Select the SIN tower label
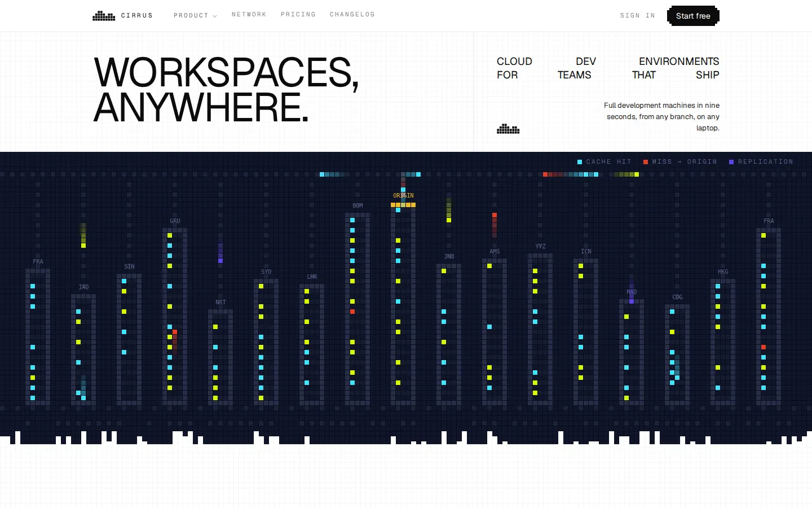The image size is (812, 508). (129, 267)
